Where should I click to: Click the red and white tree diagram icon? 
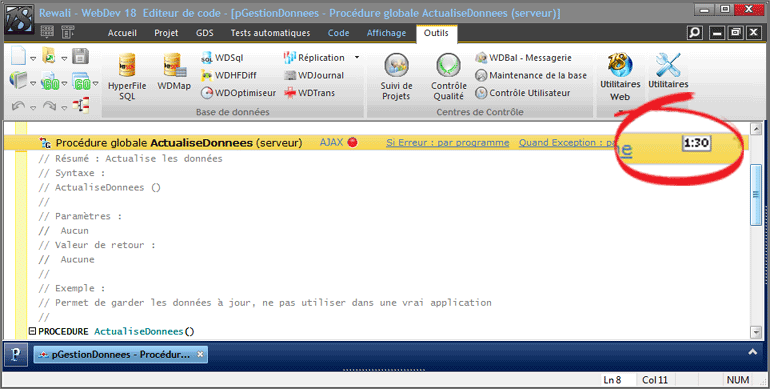click(81, 105)
